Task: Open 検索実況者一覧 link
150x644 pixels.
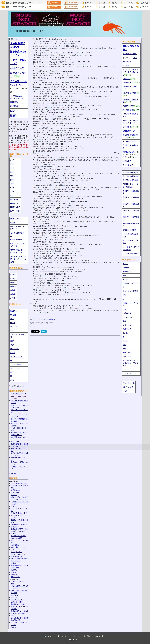Action: [129, 383]
